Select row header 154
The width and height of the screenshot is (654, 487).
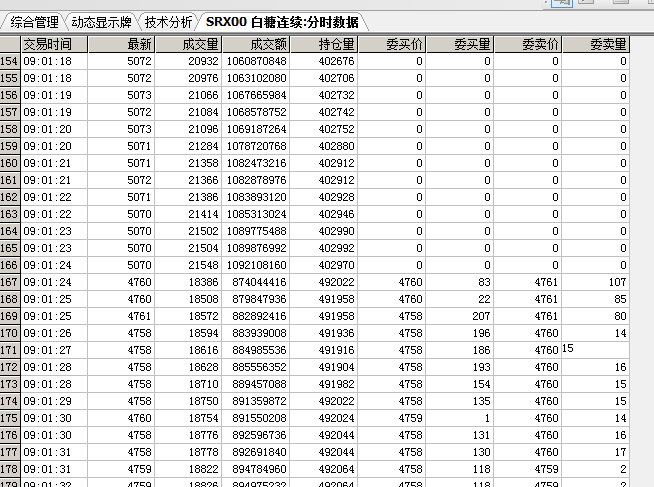10,61
